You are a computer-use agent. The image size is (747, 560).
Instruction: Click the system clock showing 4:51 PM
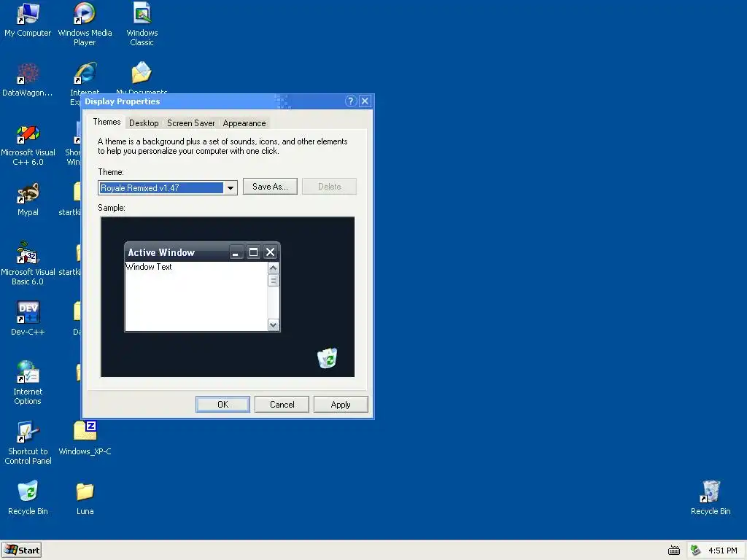pyautogui.click(x=723, y=551)
